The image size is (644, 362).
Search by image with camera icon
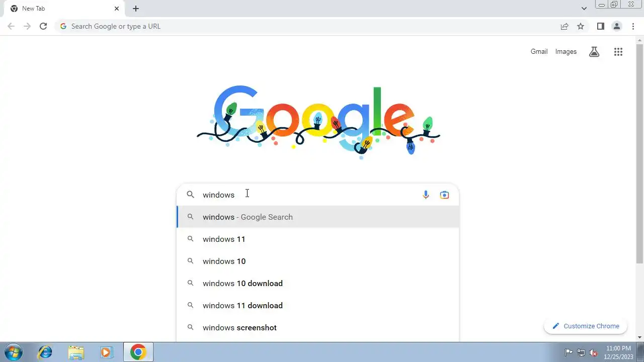tap(444, 195)
